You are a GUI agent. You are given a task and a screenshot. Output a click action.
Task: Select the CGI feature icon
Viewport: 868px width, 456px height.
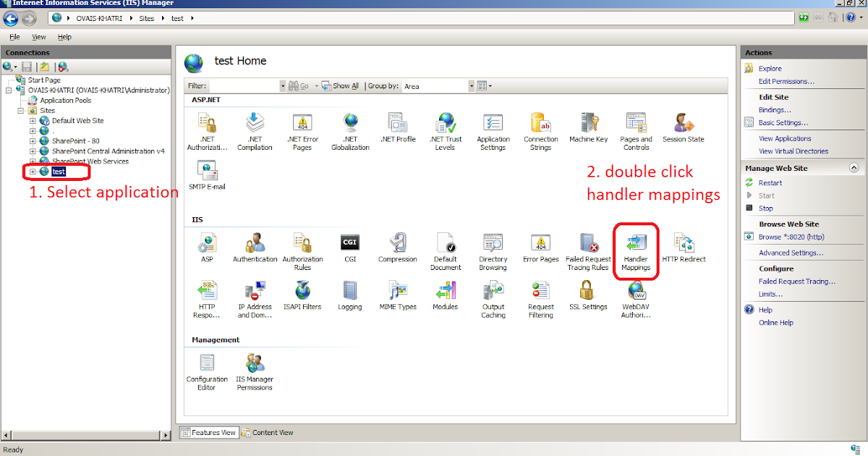click(x=350, y=248)
